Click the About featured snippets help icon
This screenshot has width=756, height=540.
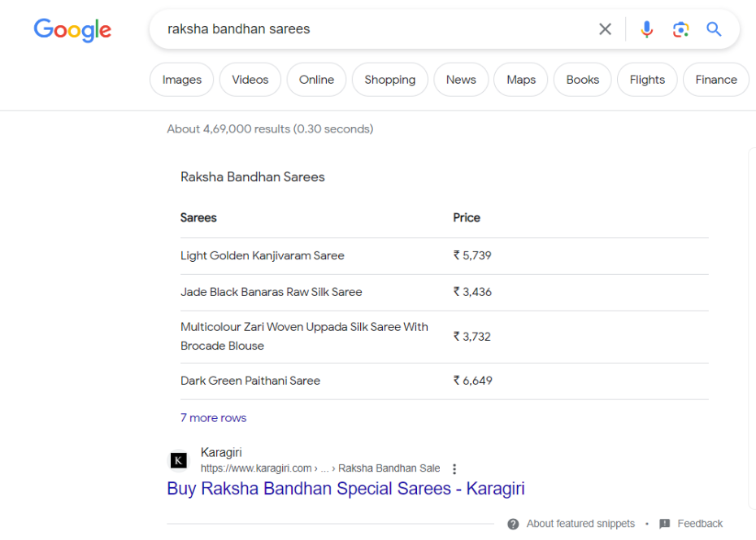pyautogui.click(x=514, y=524)
